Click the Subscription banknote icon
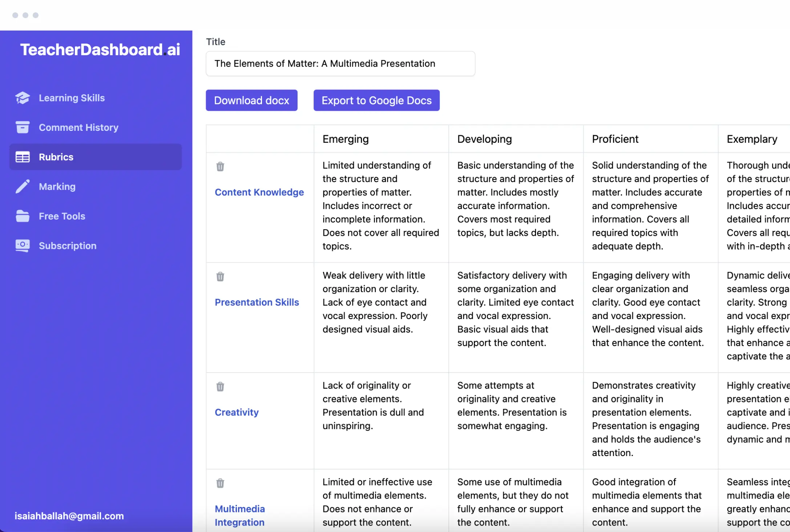The width and height of the screenshot is (790, 532). [23, 246]
